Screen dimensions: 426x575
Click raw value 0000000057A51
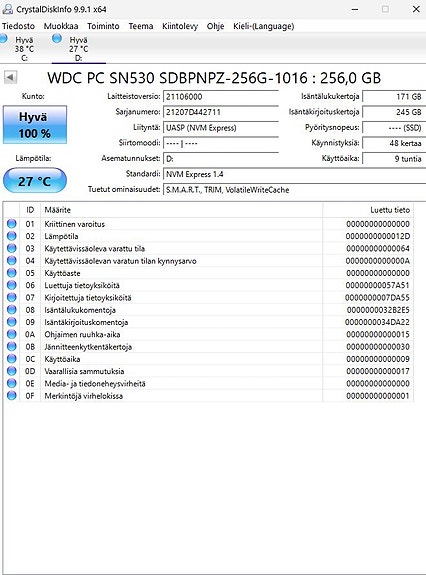click(x=378, y=285)
